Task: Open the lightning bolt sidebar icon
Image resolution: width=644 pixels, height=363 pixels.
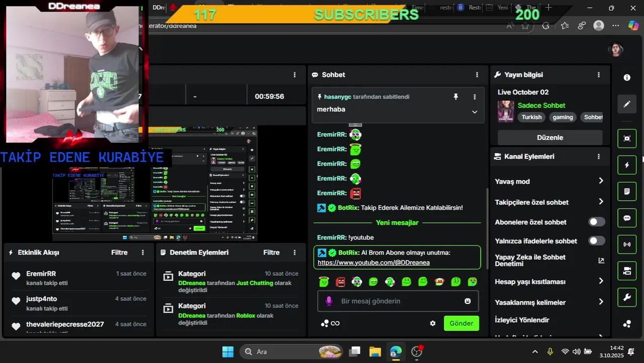Action: click(x=627, y=165)
